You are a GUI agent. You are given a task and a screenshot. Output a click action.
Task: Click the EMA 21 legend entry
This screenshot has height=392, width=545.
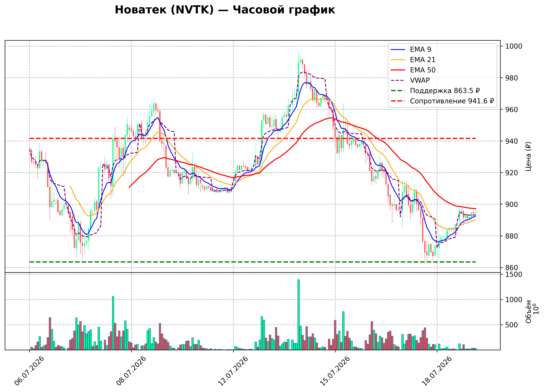pos(413,60)
